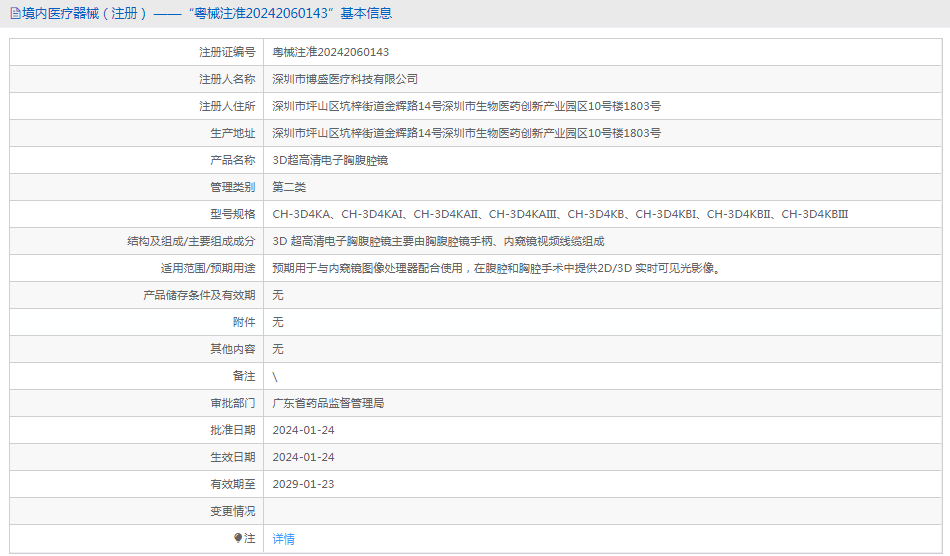Click the 生效日期 value 2024-01-24
Viewport: 950px width, 556px height.
click(304, 457)
